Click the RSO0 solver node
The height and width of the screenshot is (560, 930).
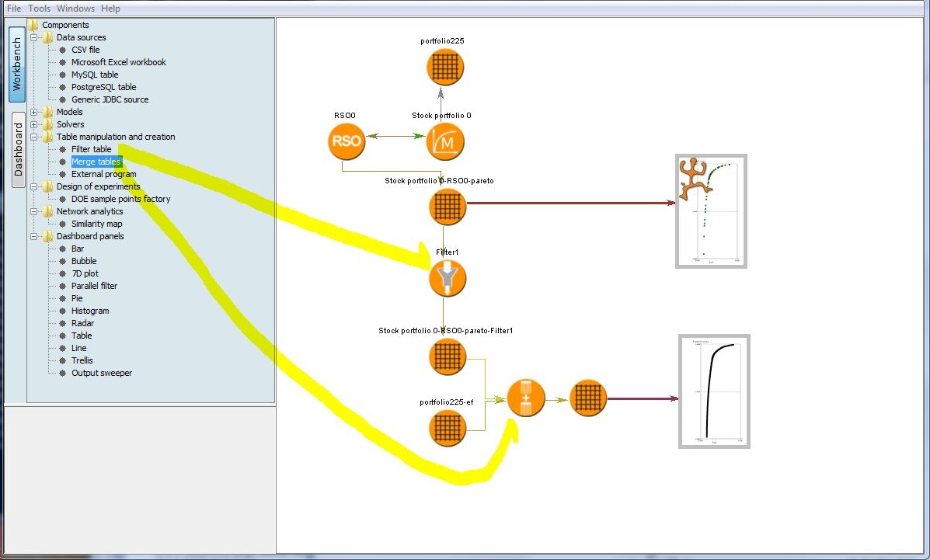[x=346, y=141]
